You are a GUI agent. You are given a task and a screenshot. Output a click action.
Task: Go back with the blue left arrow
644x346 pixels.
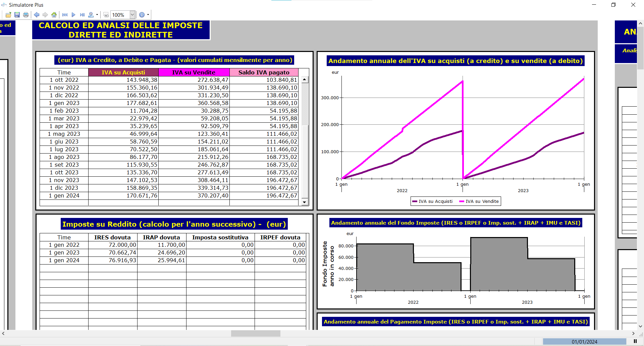37,15
